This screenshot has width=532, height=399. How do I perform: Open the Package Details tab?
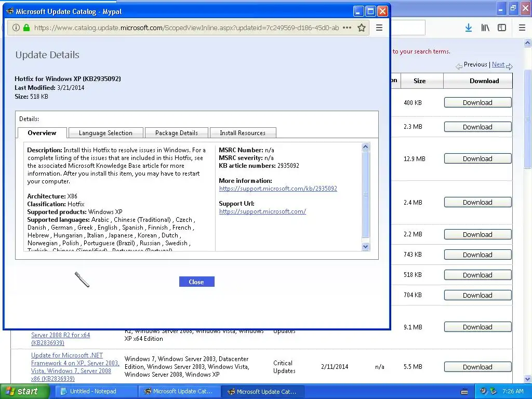177,133
